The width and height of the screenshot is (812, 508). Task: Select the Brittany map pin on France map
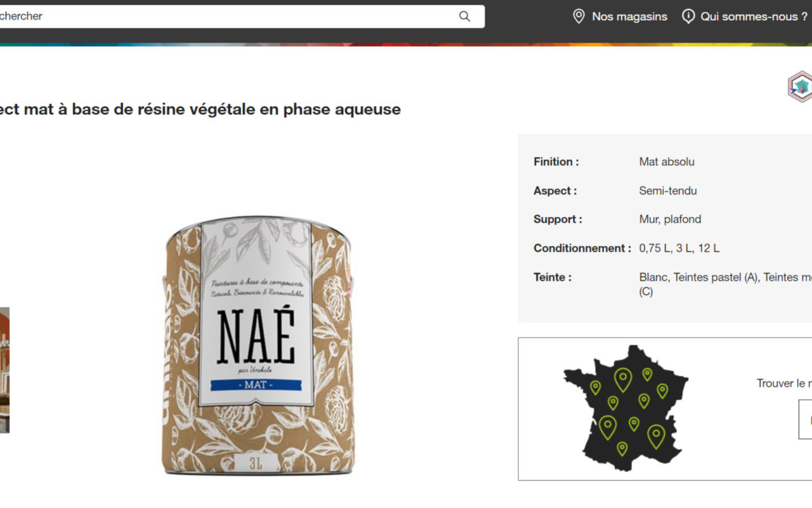coord(595,387)
